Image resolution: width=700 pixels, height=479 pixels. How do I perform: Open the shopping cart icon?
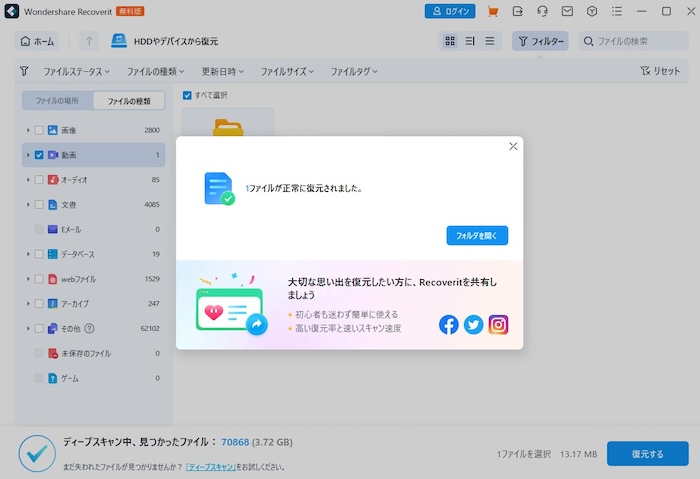coord(492,12)
